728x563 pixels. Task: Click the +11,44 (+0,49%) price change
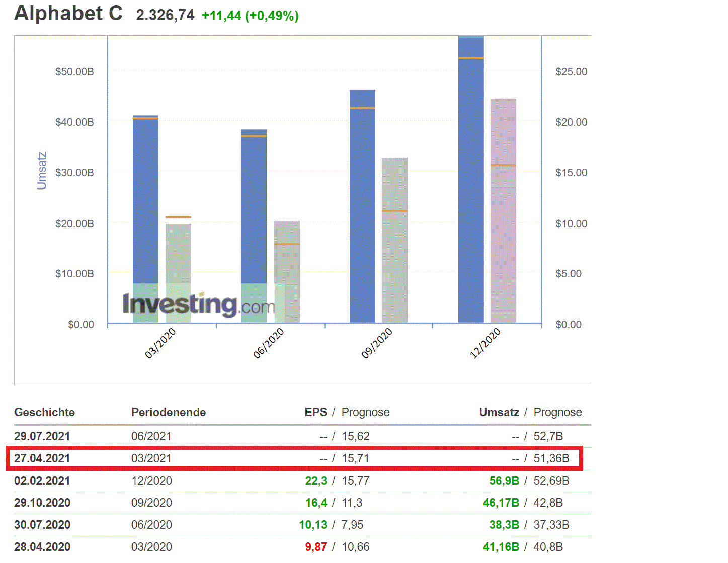click(250, 16)
